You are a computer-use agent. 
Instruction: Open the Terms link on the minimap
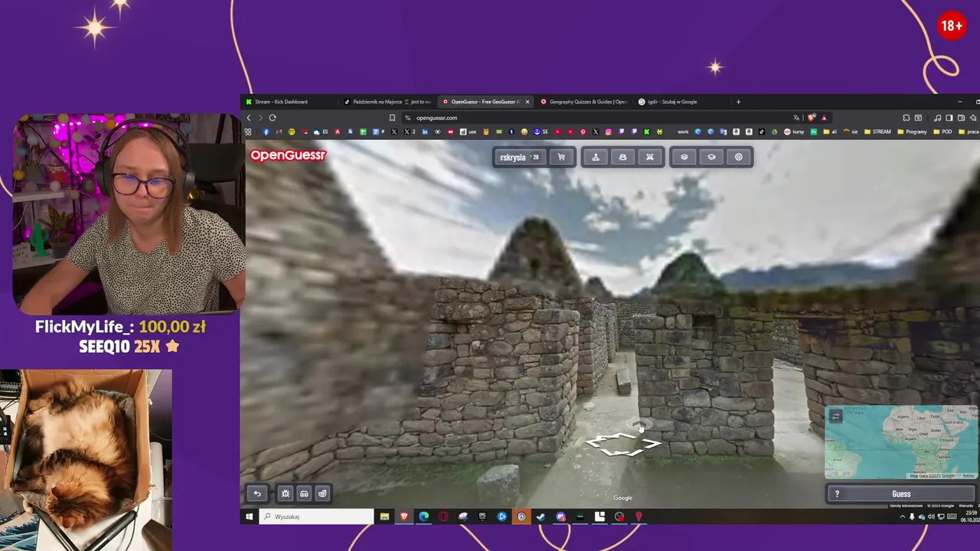tap(969, 476)
